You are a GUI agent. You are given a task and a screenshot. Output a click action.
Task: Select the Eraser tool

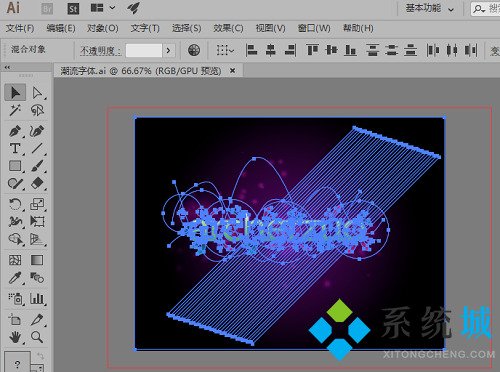click(x=37, y=183)
